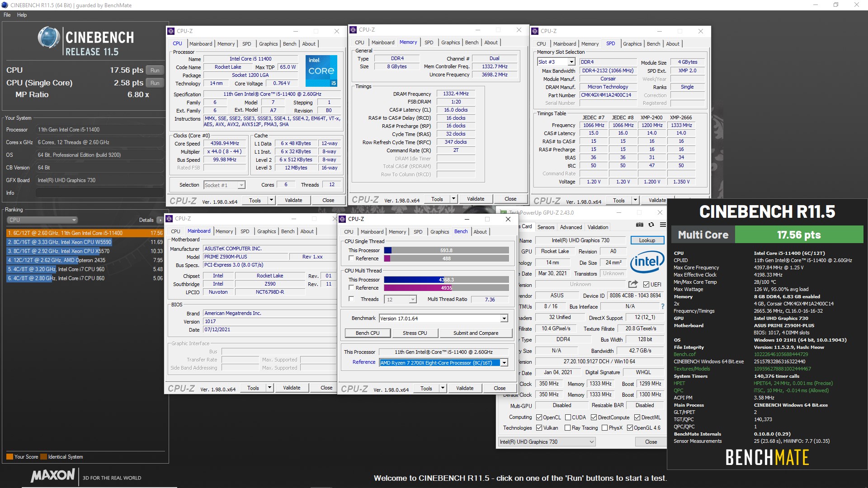Open the Cinebench File menu
Image resolution: width=868 pixels, height=488 pixels.
pyautogui.click(x=7, y=15)
